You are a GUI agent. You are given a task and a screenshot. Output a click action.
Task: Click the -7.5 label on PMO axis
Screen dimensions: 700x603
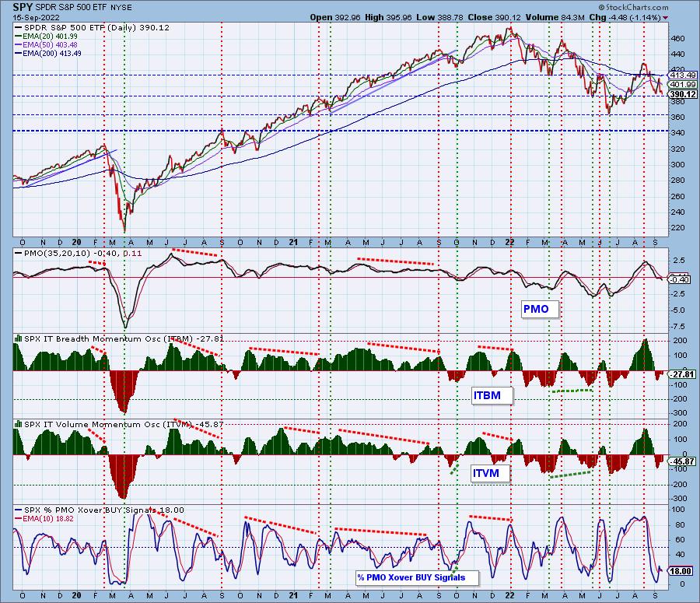(x=678, y=327)
